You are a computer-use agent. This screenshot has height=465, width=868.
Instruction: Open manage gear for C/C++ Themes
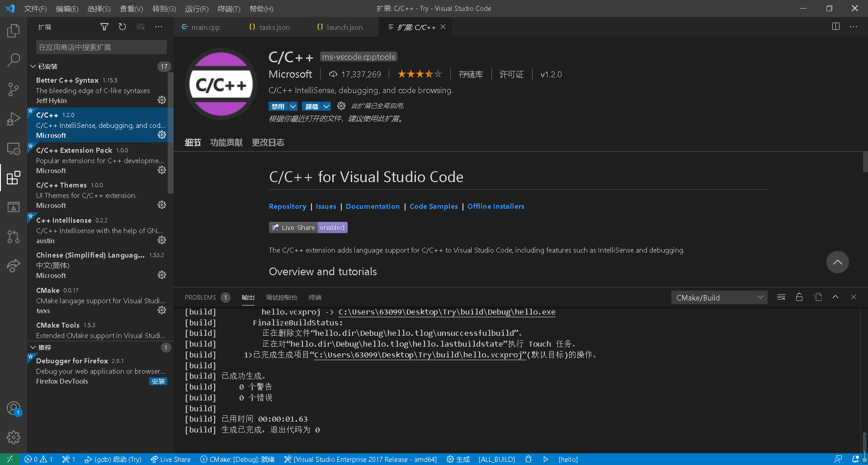[x=162, y=205]
